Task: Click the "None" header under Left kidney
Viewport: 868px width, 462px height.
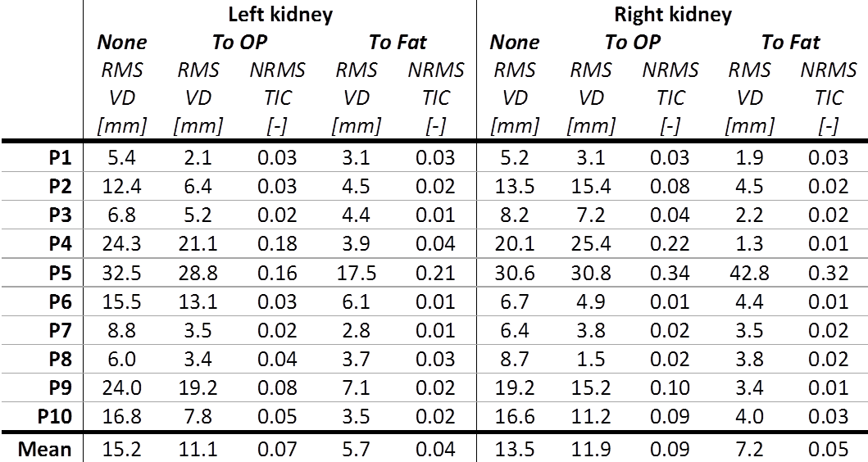Action: click(x=122, y=43)
